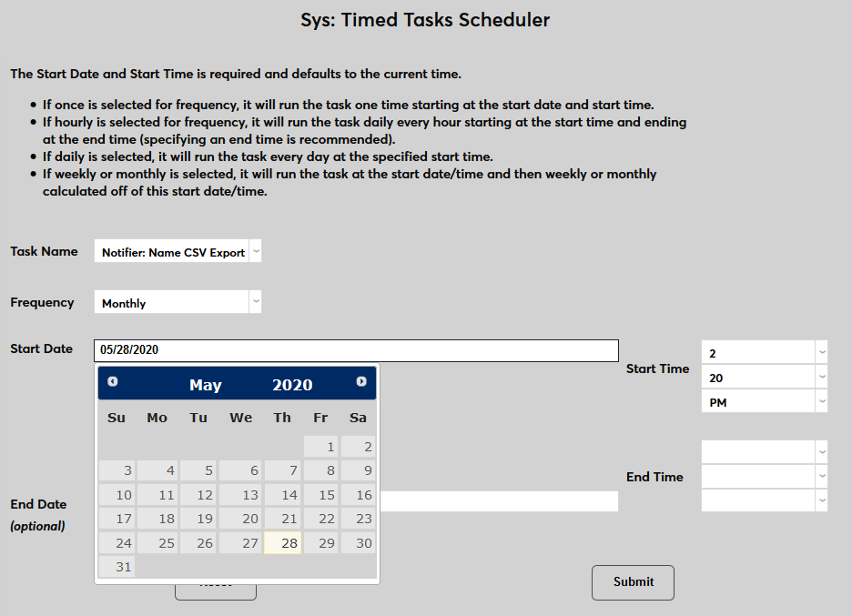The image size is (852, 616).
Task: Click highlighted date 28 in calendar
Action: click(282, 542)
